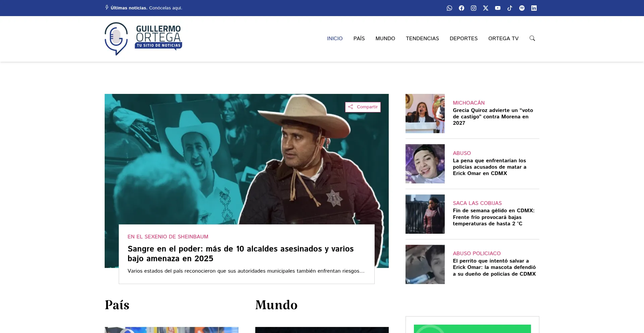Click the Guillermo Ortega site logo
Image resolution: width=644 pixels, height=333 pixels.
click(x=143, y=39)
